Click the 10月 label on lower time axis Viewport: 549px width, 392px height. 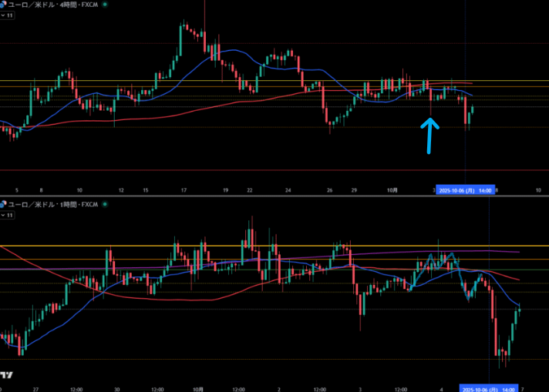(198, 390)
